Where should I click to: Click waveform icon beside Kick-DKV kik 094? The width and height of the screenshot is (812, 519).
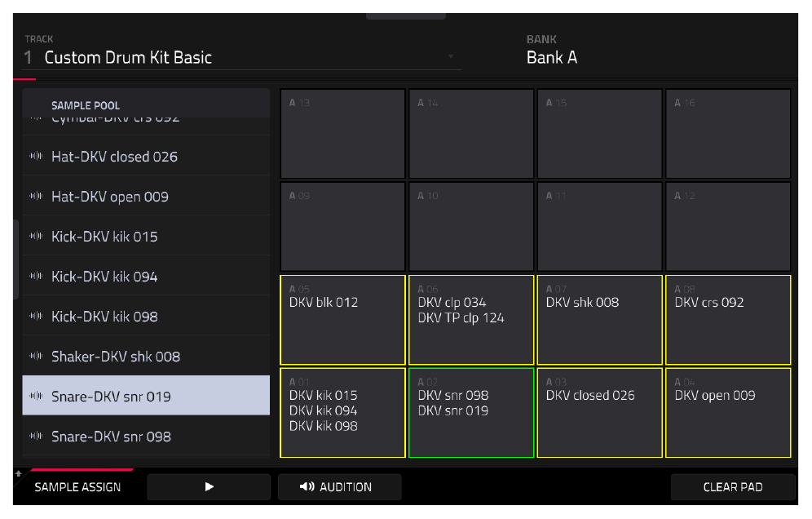click(36, 276)
